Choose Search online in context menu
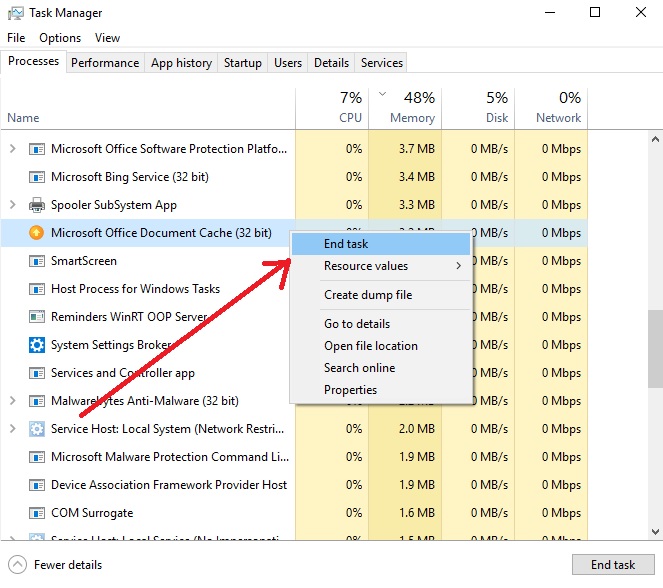 click(381, 368)
